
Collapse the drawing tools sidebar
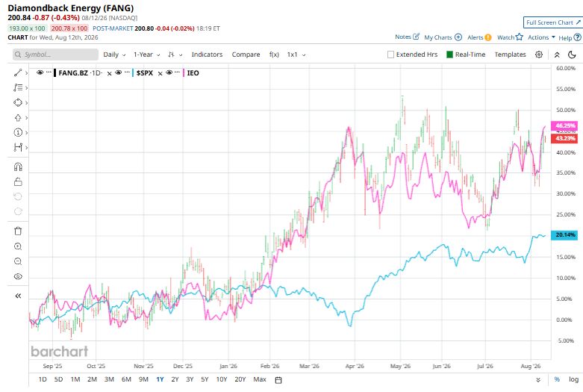pos(18,296)
